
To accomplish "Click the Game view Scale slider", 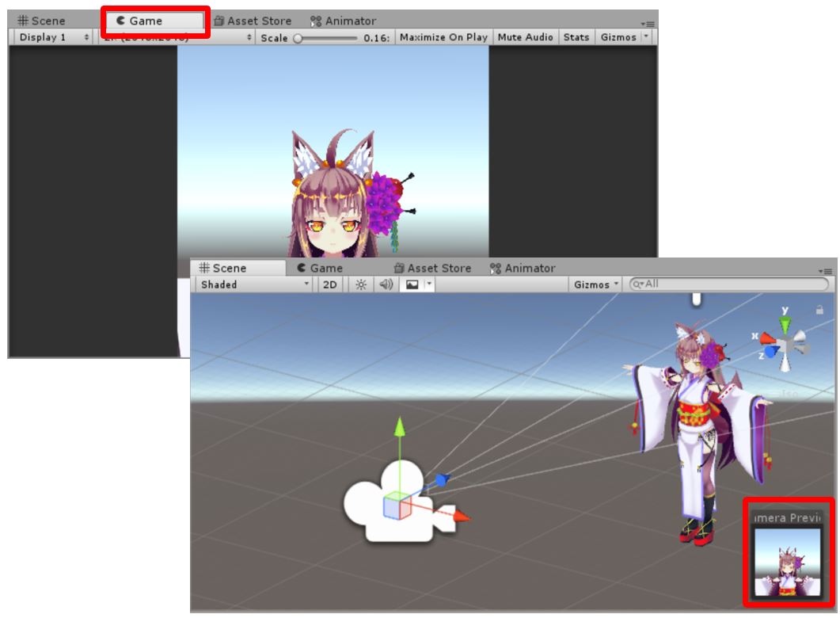I will (x=325, y=37).
